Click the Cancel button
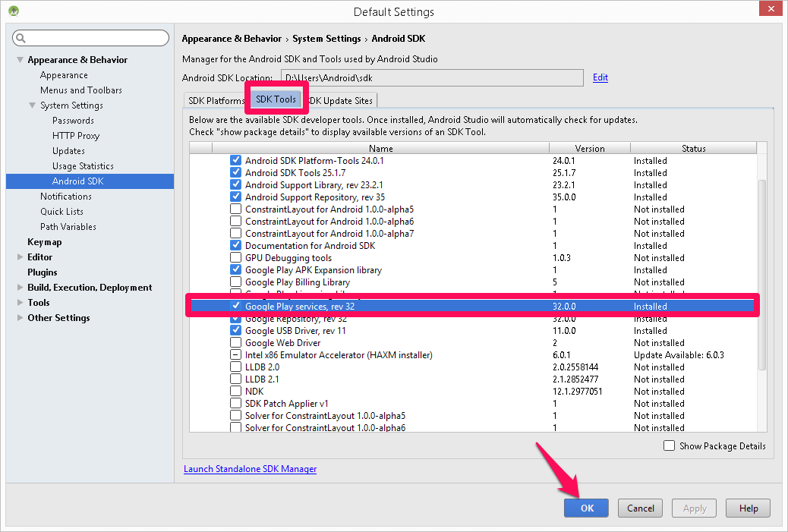 click(x=640, y=508)
